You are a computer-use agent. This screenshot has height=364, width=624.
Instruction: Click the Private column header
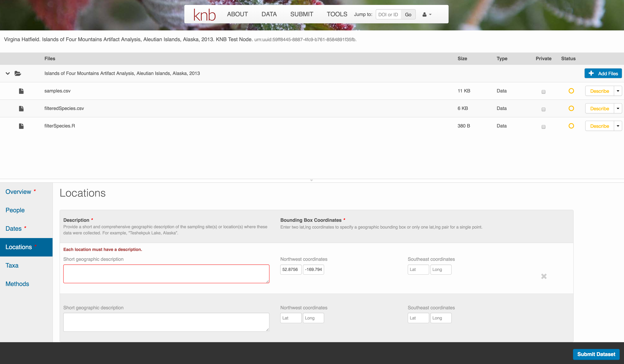click(544, 59)
